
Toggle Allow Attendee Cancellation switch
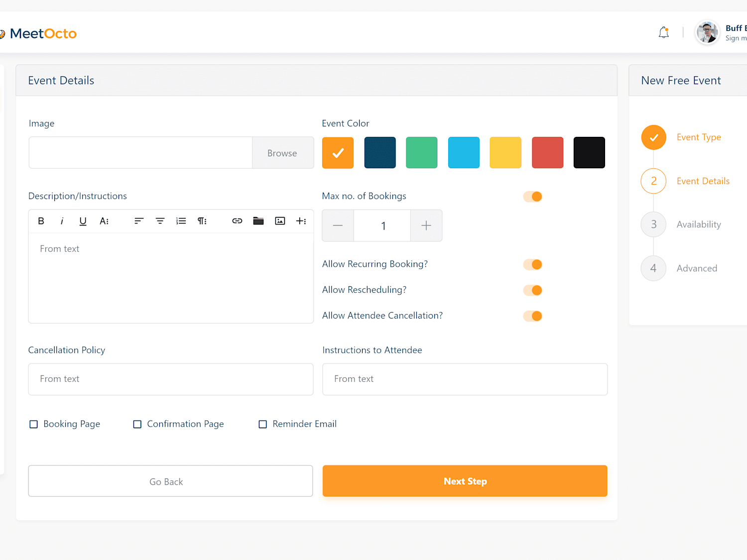[532, 316]
